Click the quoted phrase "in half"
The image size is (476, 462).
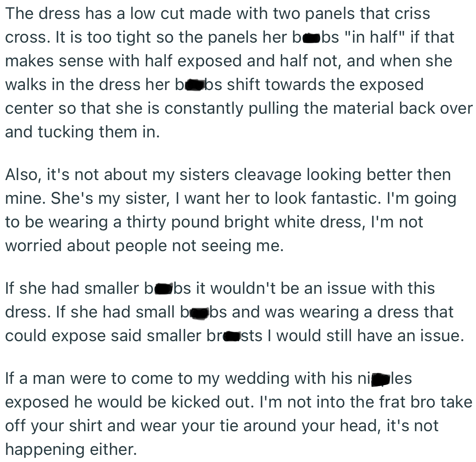tap(375, 37)
